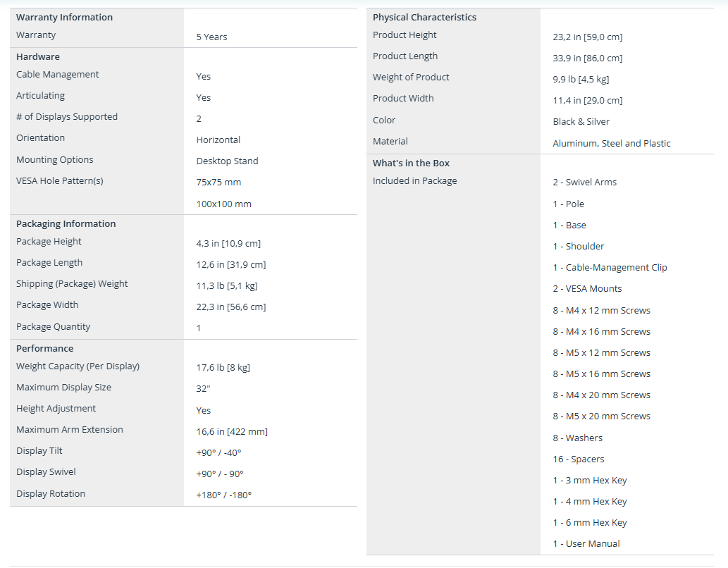Click the 100x100 mm VESA pattern value
Screen dimensions: 728x568
click(x=223, y=204)
